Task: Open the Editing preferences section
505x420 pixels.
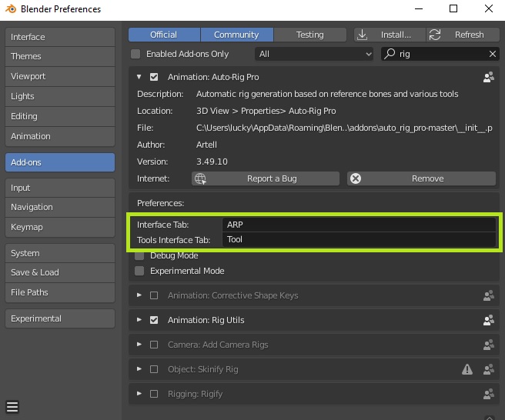Action: tap(60, 116)
